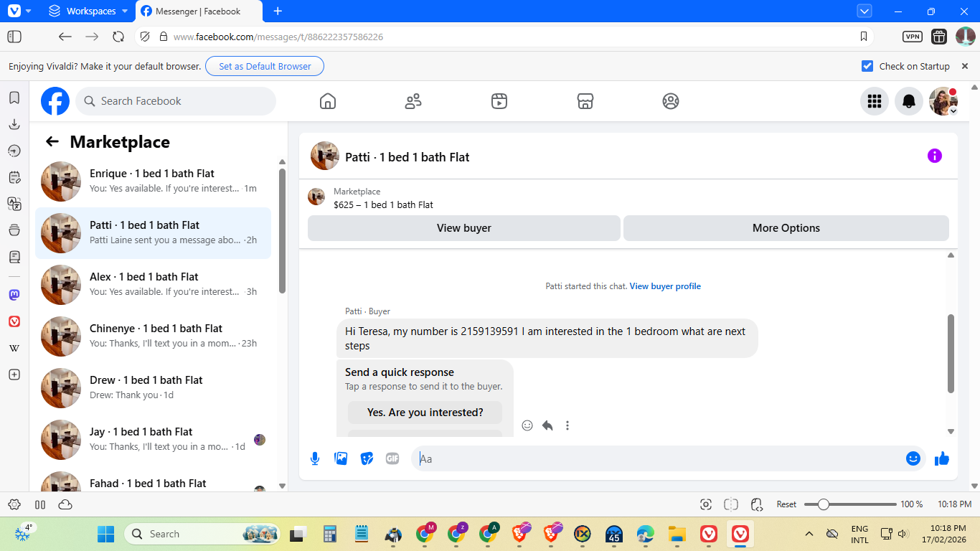Open the emoji picker in composer
The height and width of the screenshot is (551, 980).
(913, 458)
